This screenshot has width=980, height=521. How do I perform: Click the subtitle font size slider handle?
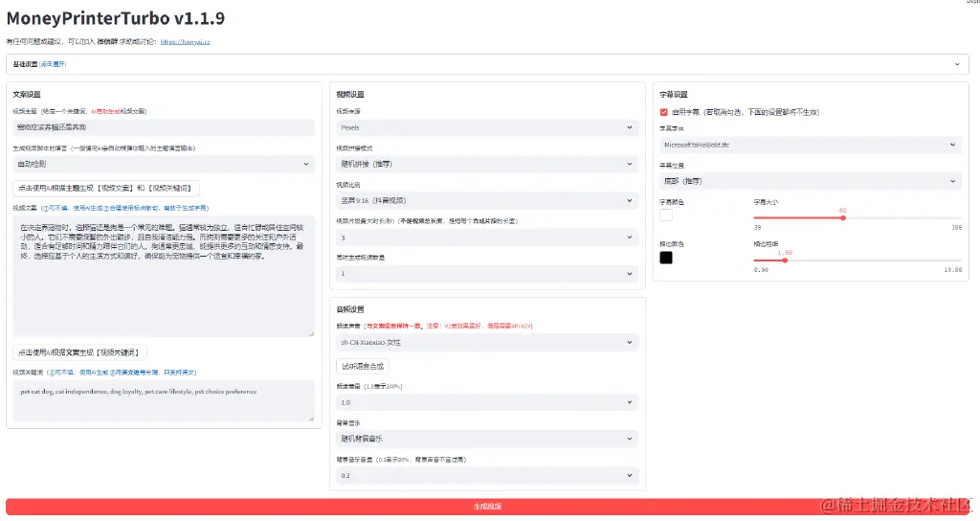tap(843, 217)
